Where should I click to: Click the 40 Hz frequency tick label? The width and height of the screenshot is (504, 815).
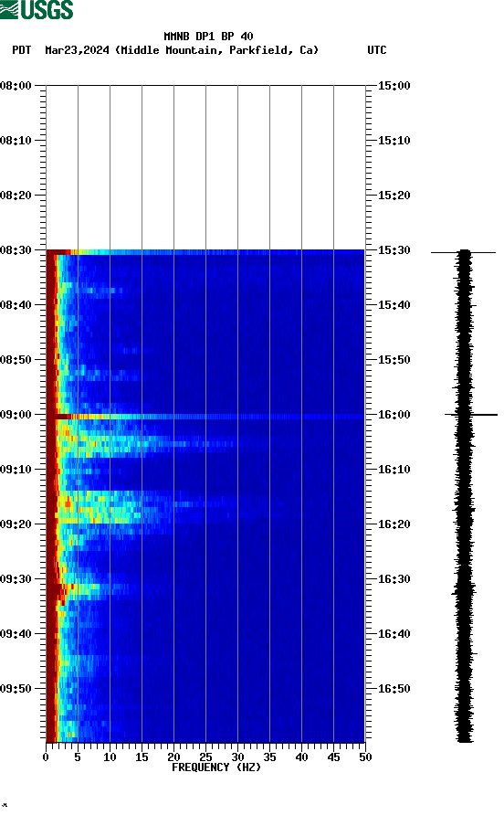point(301,757)
